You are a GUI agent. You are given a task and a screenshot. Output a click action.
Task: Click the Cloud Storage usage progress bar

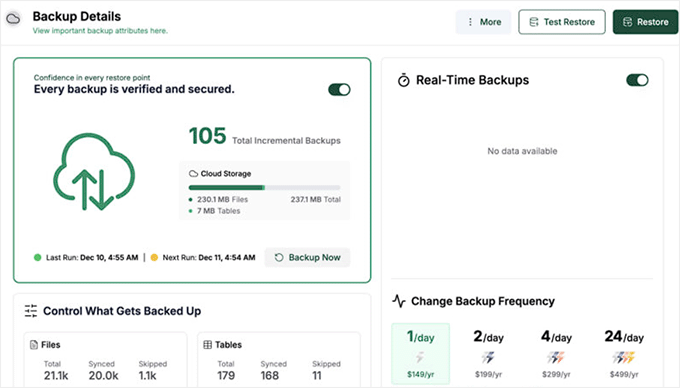coord(265,188)
